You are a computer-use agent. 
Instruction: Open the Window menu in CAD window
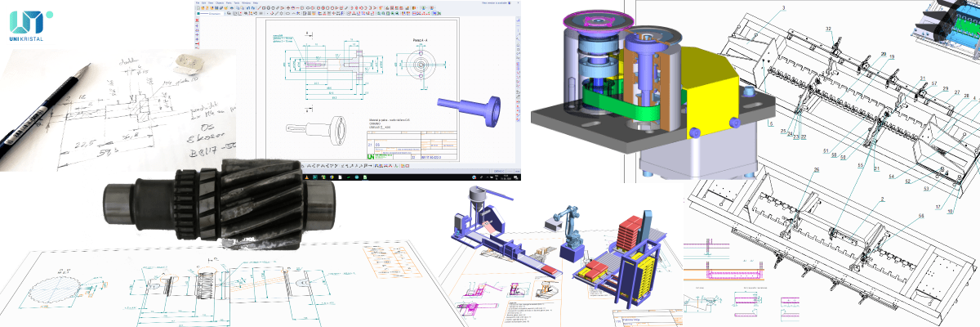[246, 2]
